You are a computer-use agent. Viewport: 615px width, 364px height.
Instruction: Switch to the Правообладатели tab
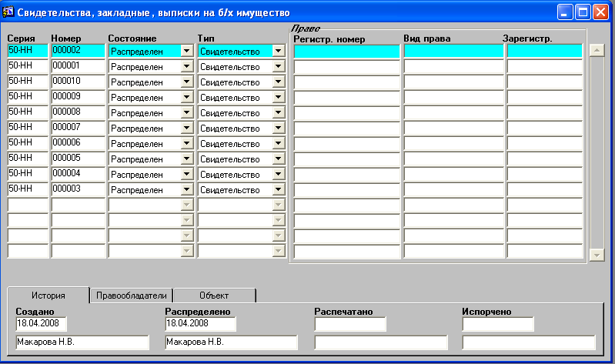coord(132,296)
